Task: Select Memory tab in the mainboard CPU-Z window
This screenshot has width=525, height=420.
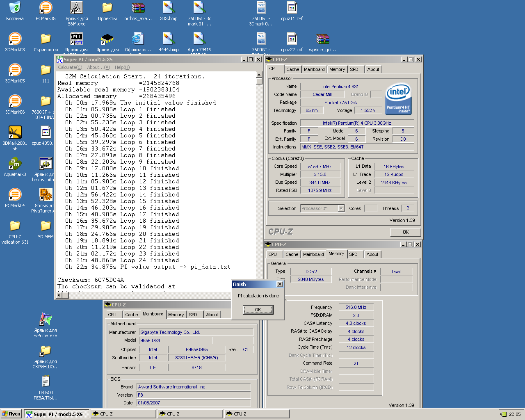Action: tap(176, 315)
